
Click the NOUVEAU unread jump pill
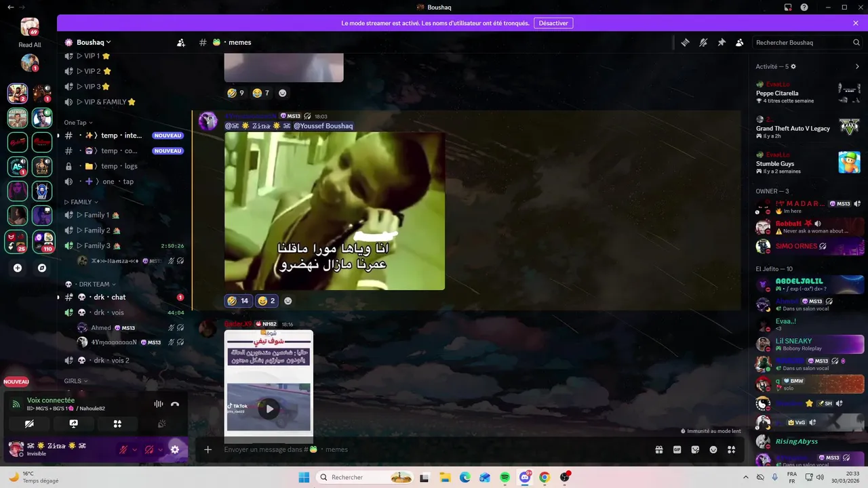(16, 382)
